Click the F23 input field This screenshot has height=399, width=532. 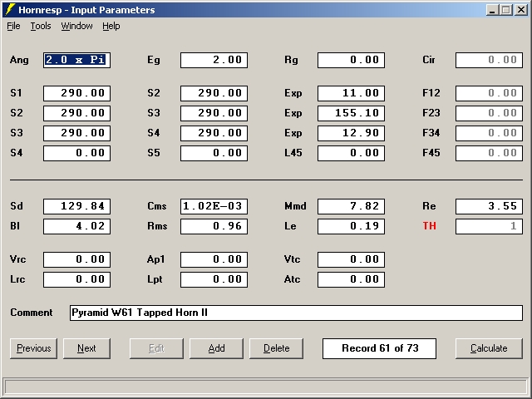(489, 113)
